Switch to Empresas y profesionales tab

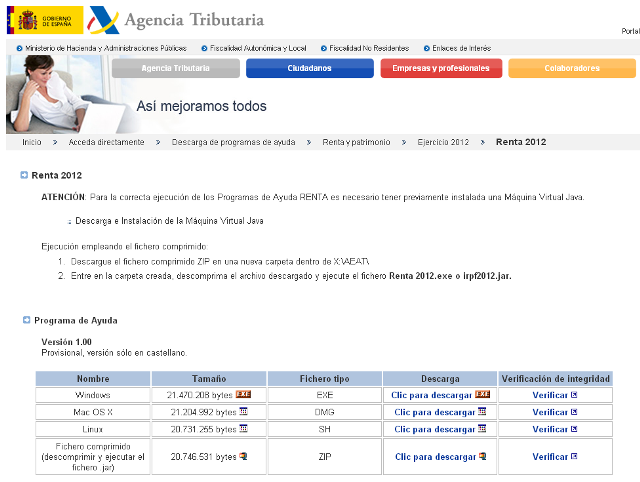[441, 68]
